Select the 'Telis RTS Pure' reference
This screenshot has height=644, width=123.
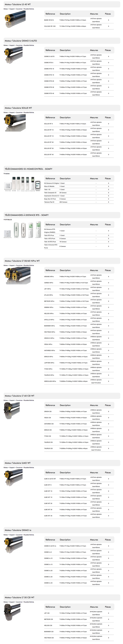pos(49,235)
